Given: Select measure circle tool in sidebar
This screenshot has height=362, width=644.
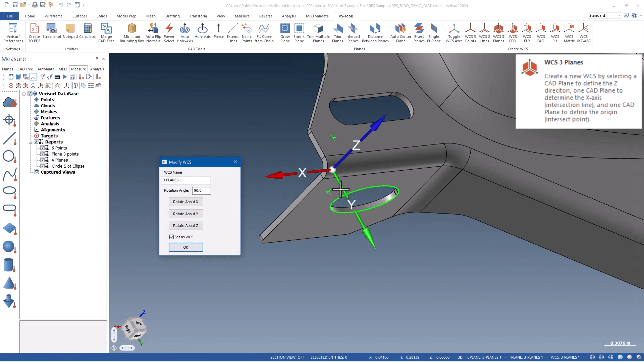Looking at the screenshot, I should pos(9,156).
